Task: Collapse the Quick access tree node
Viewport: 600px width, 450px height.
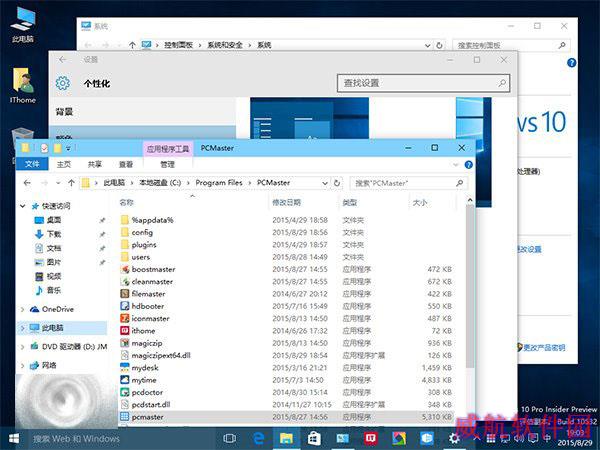Action: 23,206
